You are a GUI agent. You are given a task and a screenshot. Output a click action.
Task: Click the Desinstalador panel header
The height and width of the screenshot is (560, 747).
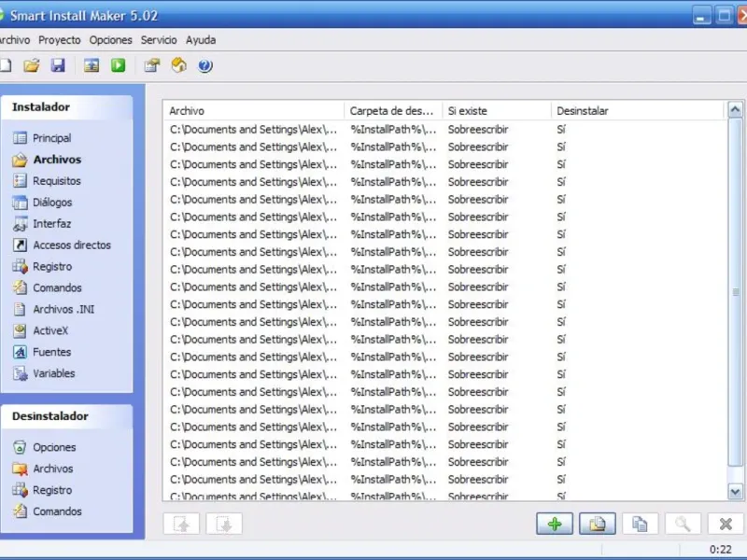(66, 416)
